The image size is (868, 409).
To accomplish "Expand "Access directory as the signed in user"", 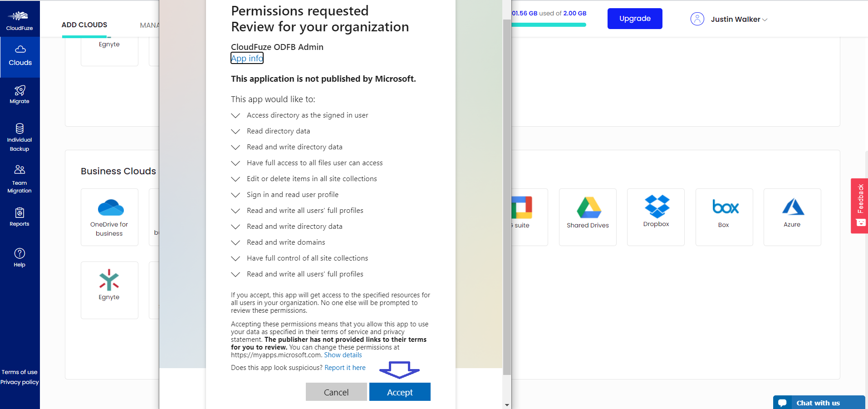I will point(235,116).
